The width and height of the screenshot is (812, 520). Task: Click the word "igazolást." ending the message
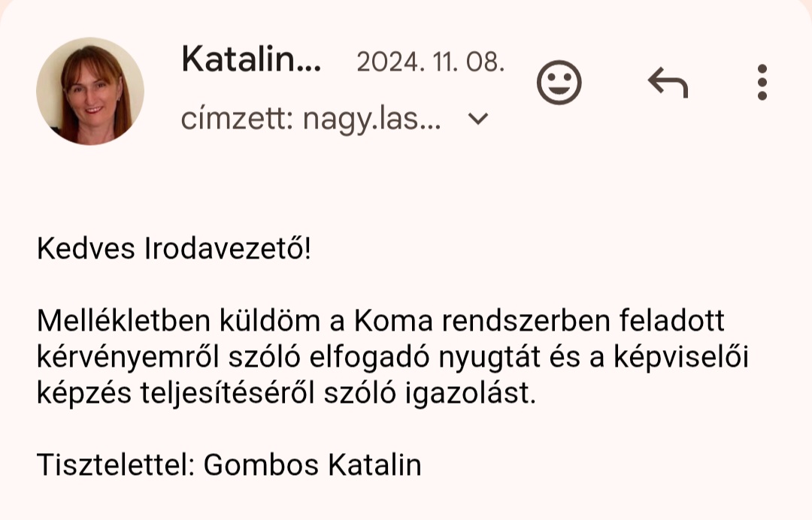[x=470, y=395]
